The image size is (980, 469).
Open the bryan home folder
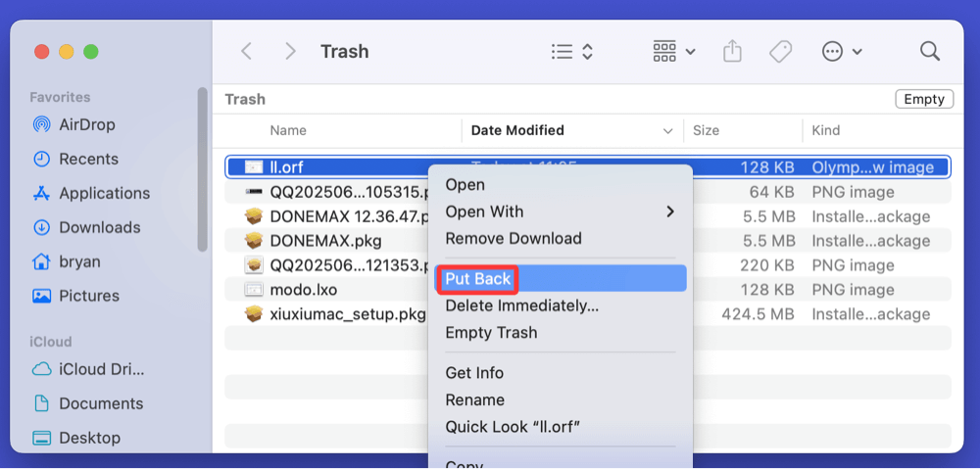(67, 261)
